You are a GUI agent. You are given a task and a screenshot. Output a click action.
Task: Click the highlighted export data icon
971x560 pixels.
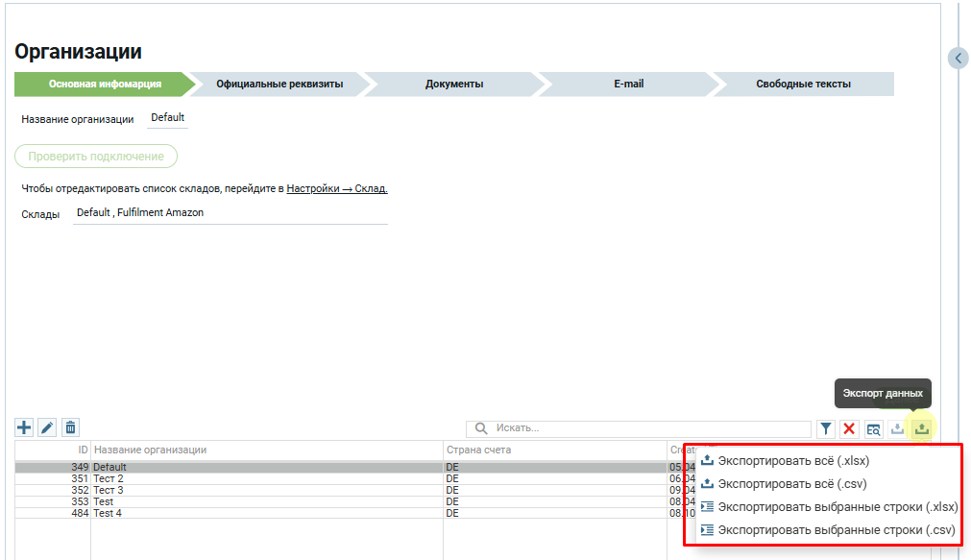921,428
